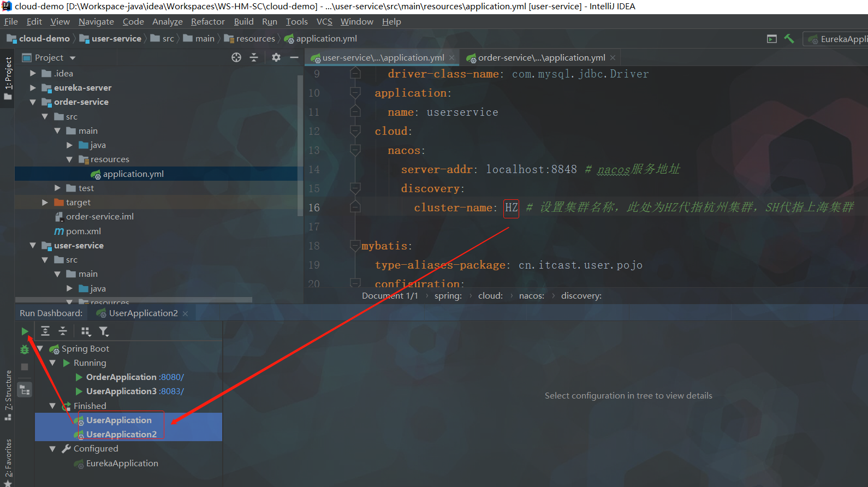Click localhost:8848 on line 14
Viewport: 868px width, 487px height.
(x=532, y=169)
